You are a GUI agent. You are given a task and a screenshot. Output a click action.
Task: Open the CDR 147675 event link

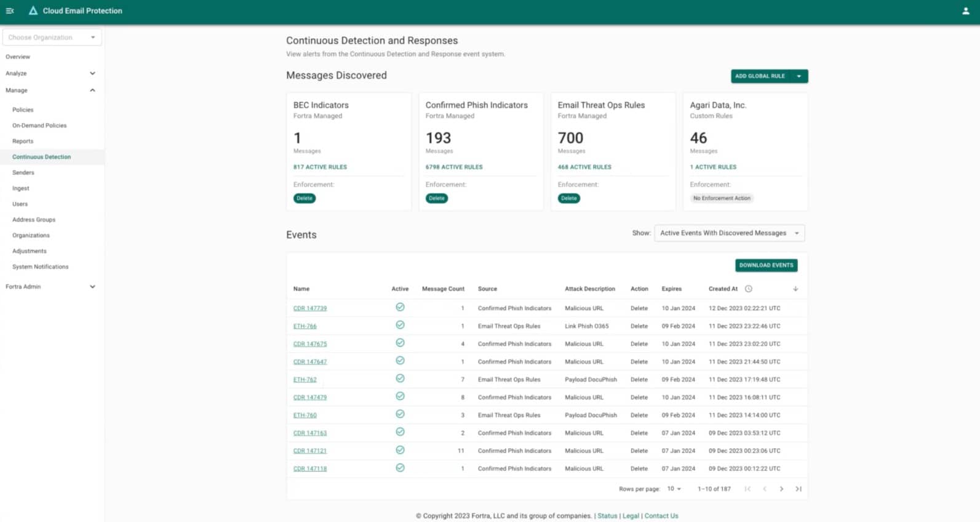tap(310, 344)
